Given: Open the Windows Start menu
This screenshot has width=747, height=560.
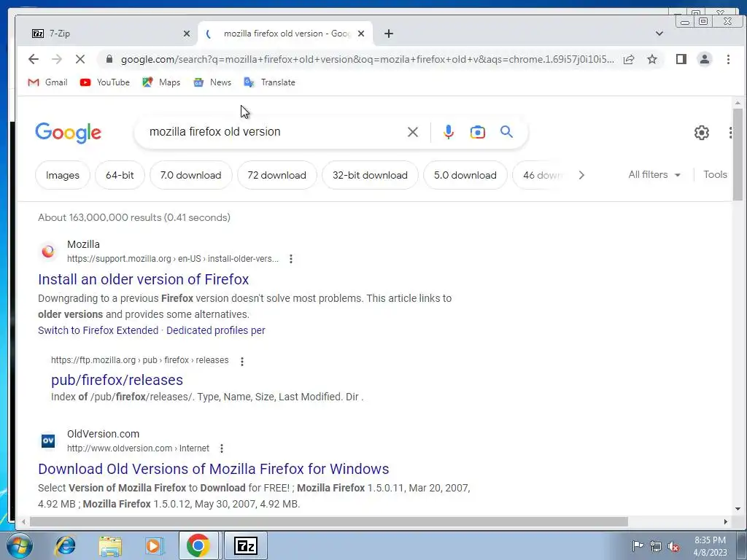Looking at the screenshot, I should pyautogui.click(x=18, y=545).
